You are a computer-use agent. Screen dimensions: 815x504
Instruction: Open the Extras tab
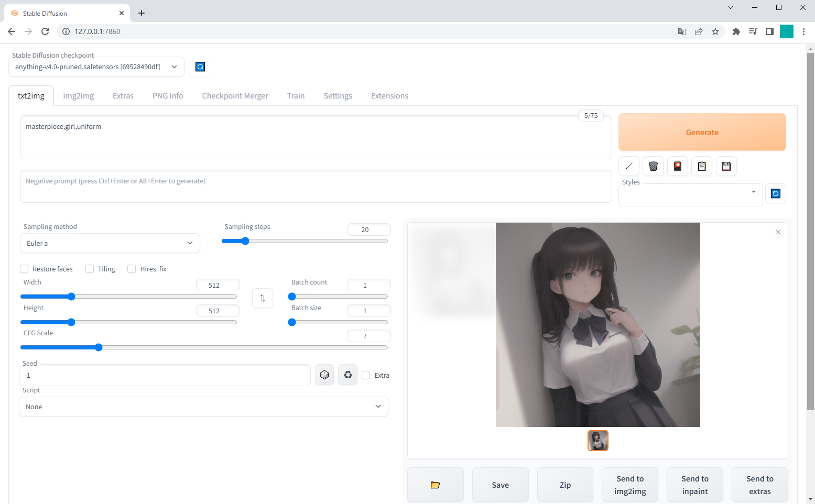click(x=123, y=96)
